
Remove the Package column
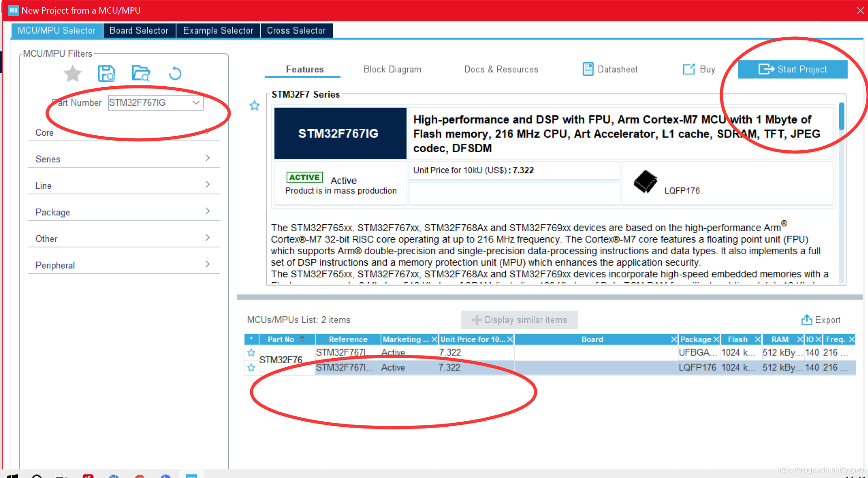pos(716,340)
